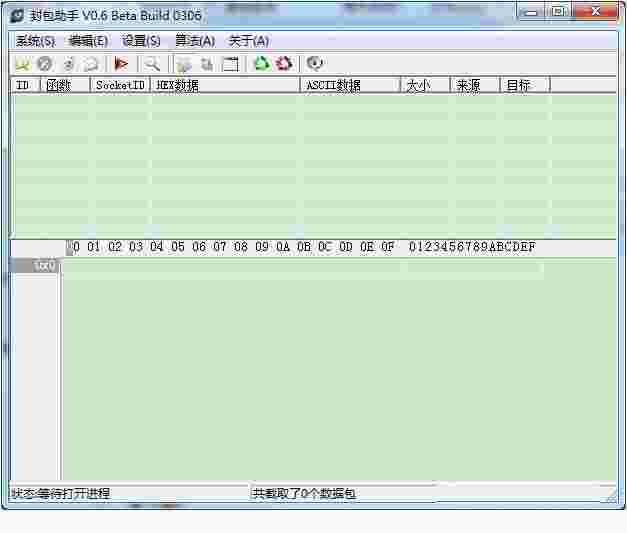Click the hex offset header 0F
The image size is (627, 533).
[x=387, y=247]
